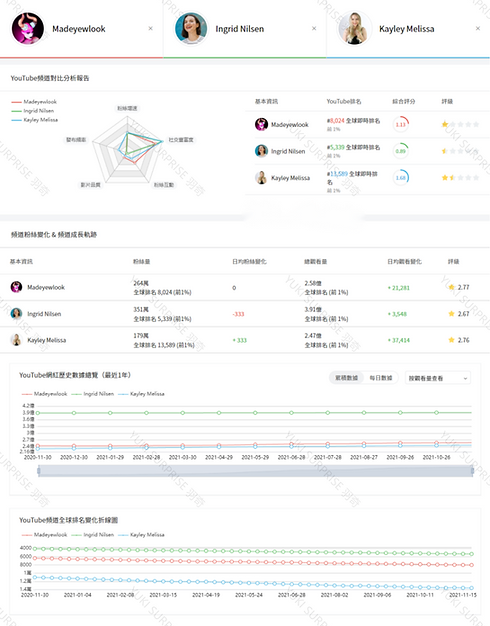Screen dimensions: 490x626
Task: Click Ingrid Nilsen's star rating in ranking table
Action: point(460,151)
